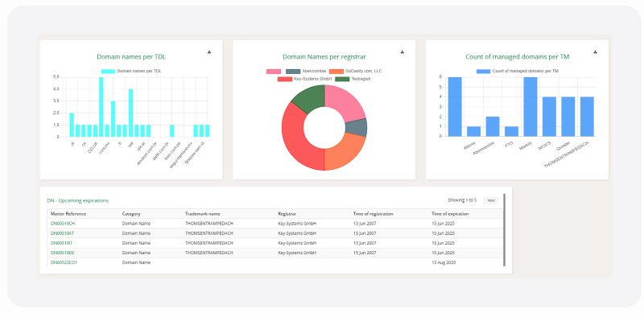Go to next page of upcoming expirations
This screenshot has width=644, height=313.
pyautogui.click(x=491, y=200)
